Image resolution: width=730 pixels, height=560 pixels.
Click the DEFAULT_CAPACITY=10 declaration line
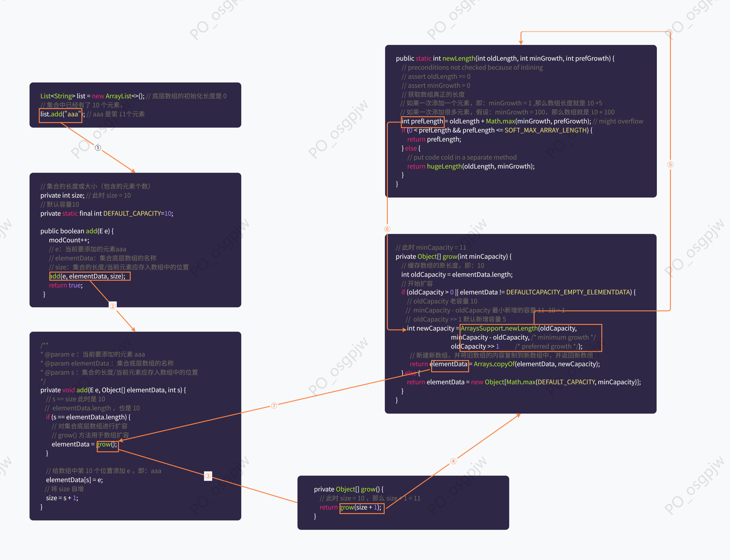(x=107, y=213)
